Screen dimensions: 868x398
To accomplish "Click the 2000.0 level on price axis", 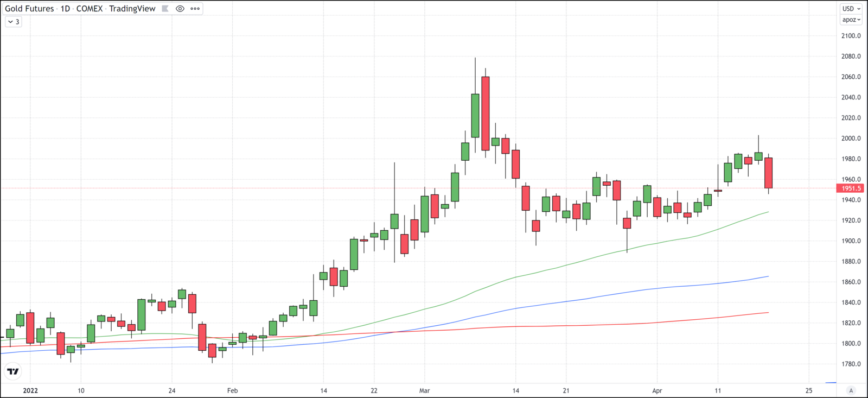I will click(851, 138).
